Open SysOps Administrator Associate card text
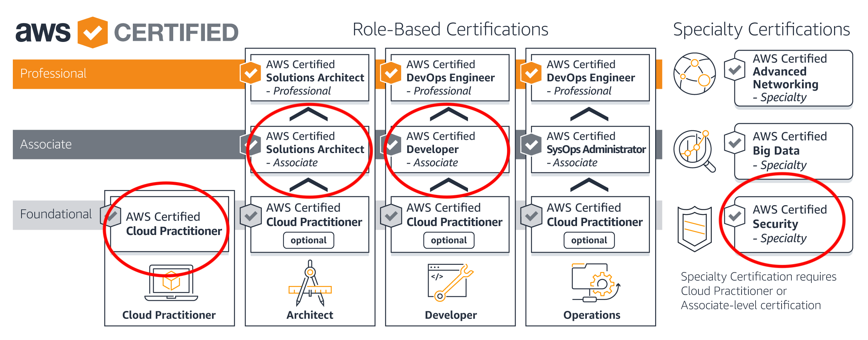The image size is (868, 340). (x=596, y=149)
